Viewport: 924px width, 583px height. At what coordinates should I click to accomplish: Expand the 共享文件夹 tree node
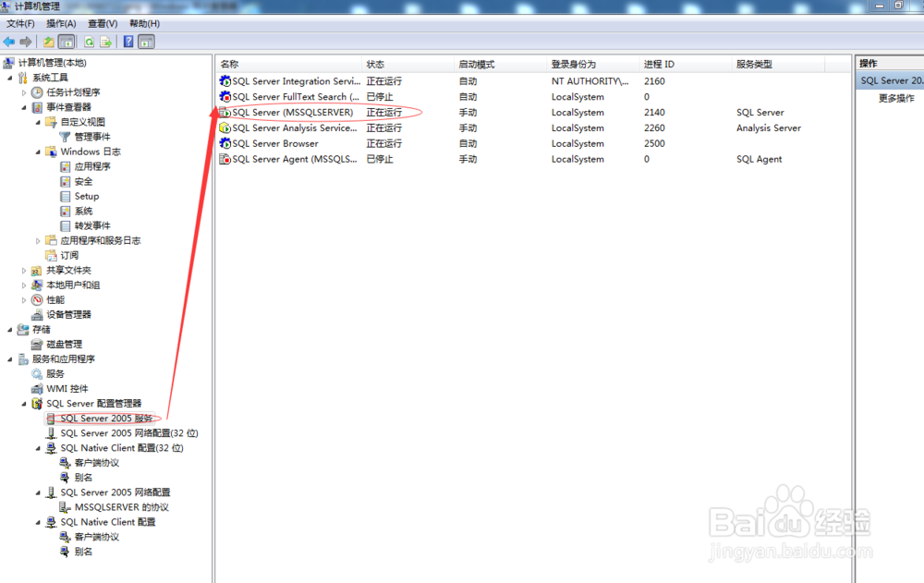24,271
